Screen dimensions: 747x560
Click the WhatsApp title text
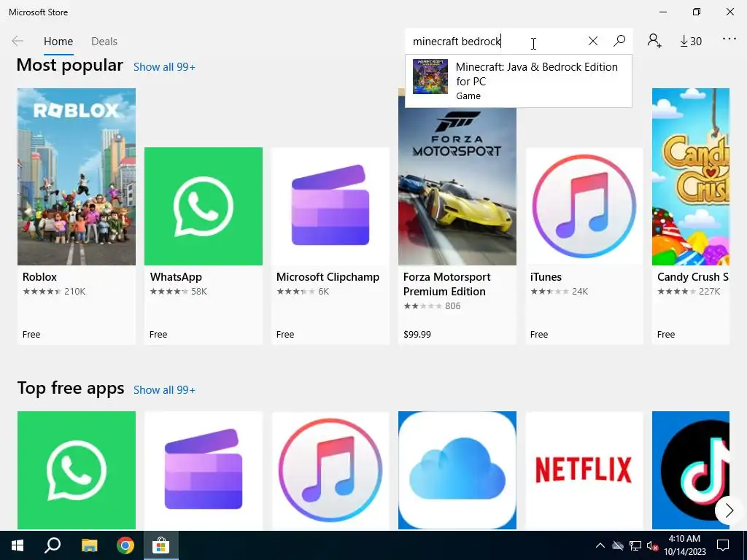coord(176,277)
